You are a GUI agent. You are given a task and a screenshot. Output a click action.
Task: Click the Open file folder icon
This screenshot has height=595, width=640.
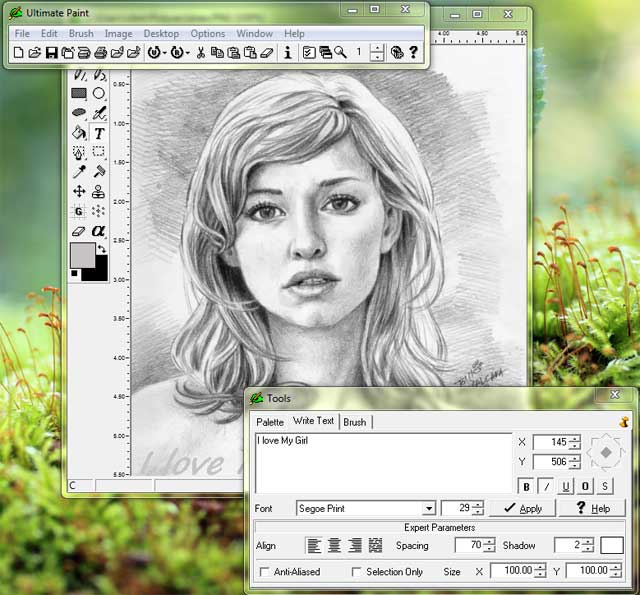[35, 53]
